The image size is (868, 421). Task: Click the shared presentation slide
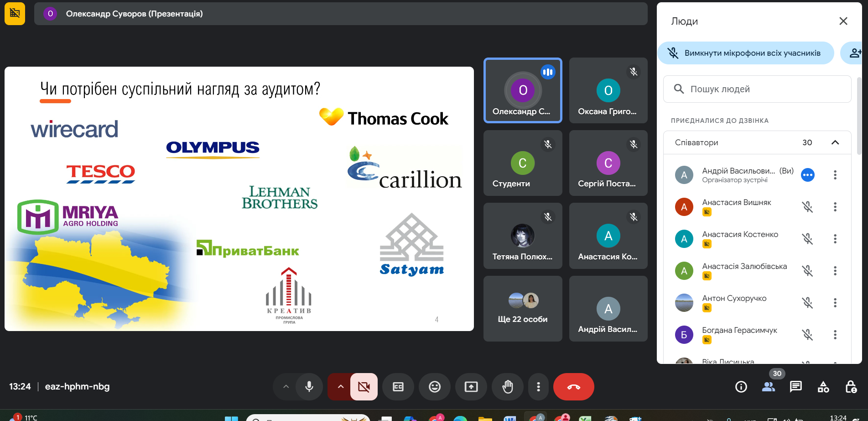[x=239, y=199]
